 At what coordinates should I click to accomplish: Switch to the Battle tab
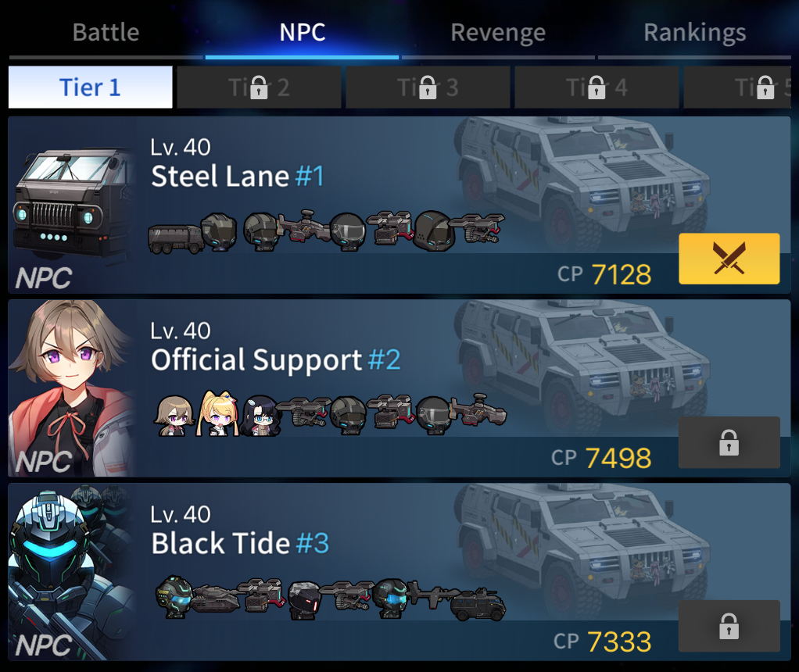(x=106, y=33)
